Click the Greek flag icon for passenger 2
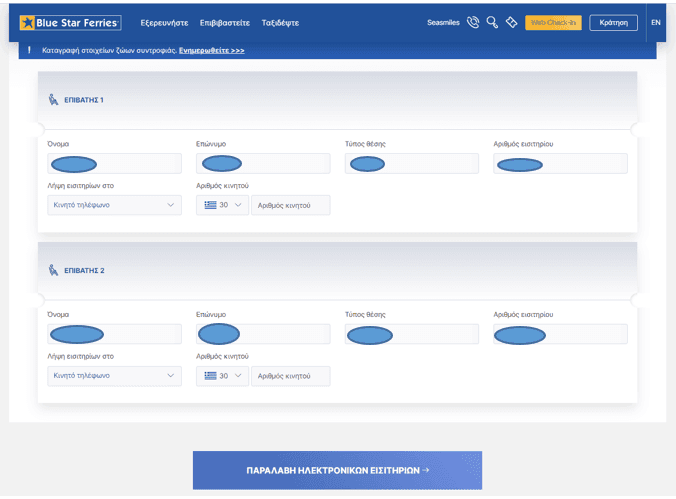 (x=210, y=376)
